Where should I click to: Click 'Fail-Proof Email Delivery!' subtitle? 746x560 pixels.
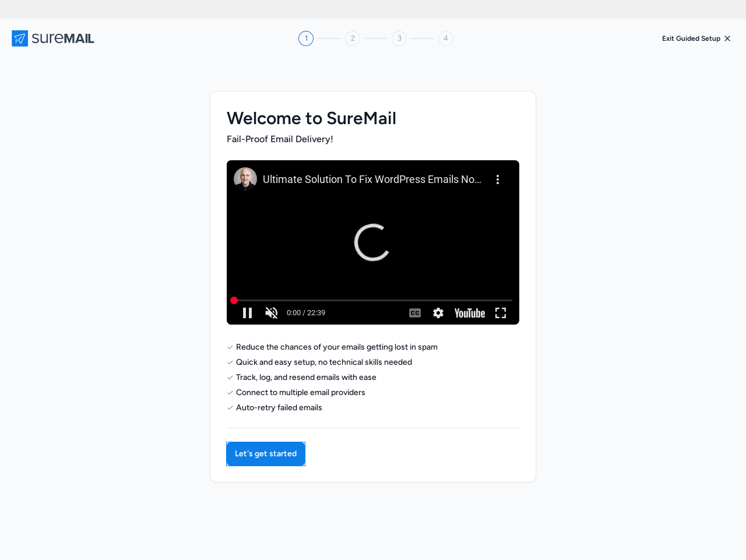point(280,139)
